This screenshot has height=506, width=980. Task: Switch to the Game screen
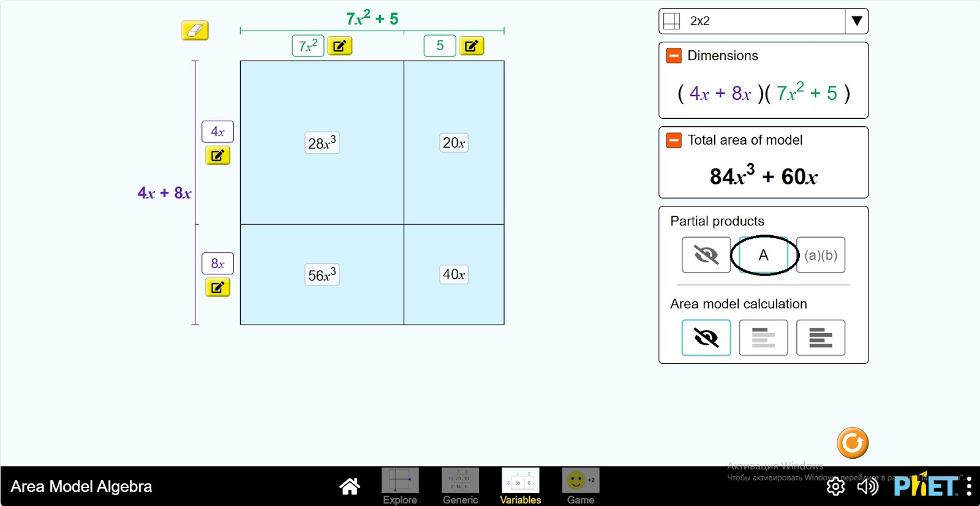(x=580, y=486)
